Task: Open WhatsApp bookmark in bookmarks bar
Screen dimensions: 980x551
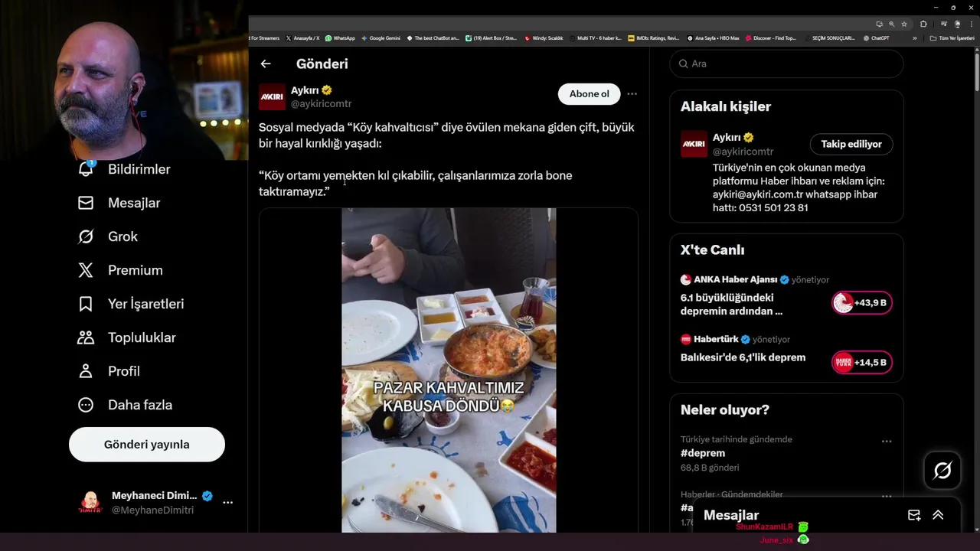Action: tap(340, 37)
